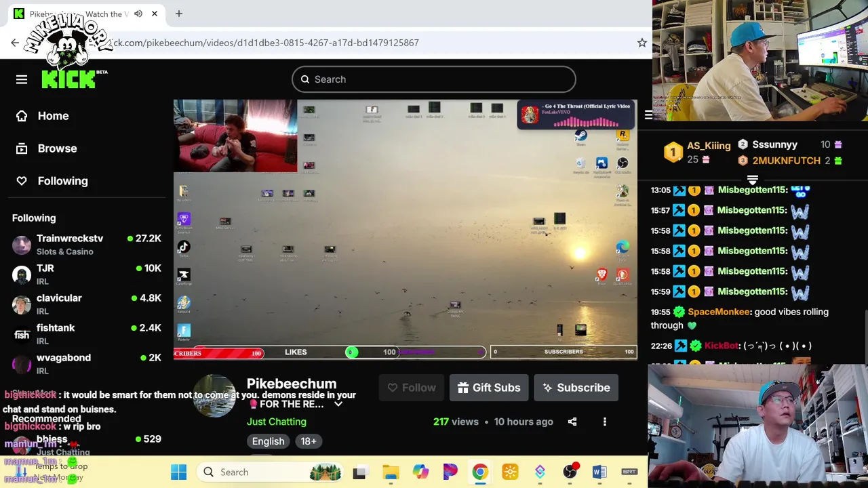
Task: Collapse the chat panel icon
Action: (x=648, y=115)
